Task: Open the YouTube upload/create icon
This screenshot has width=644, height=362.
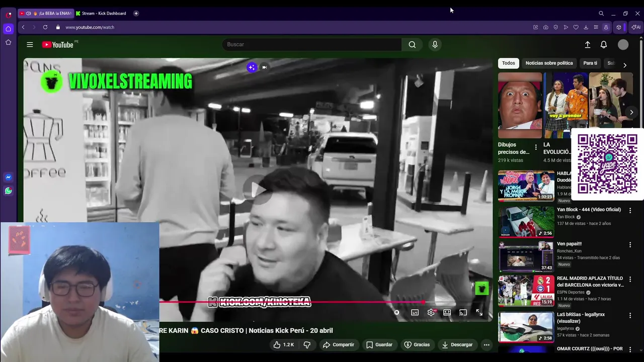Action: (587, 45)
